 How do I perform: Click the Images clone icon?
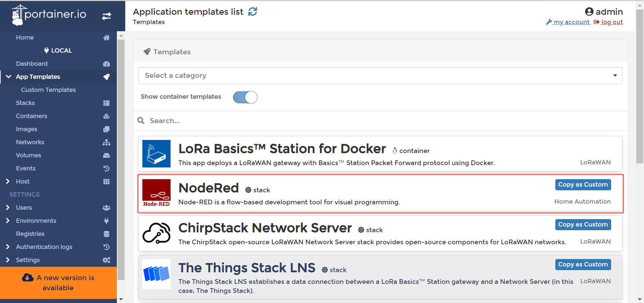pyautogui.click(x=106, y=129)
